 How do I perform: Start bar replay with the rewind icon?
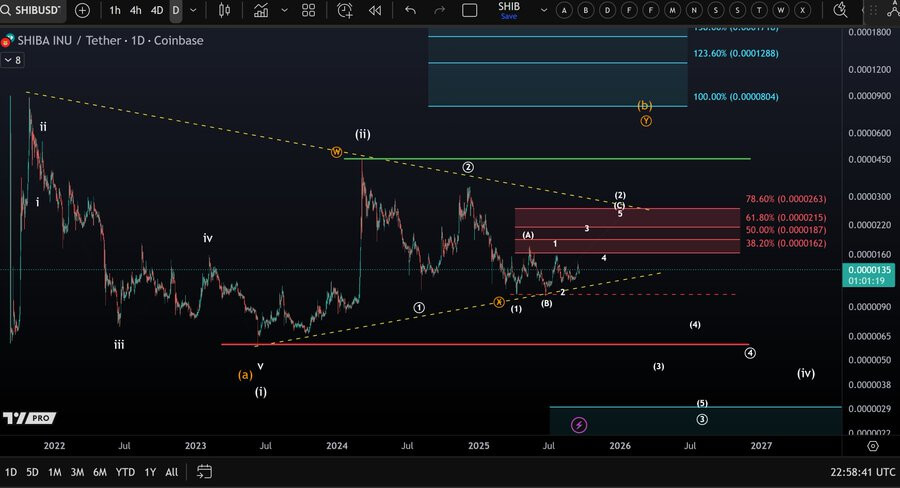point(375,10)
